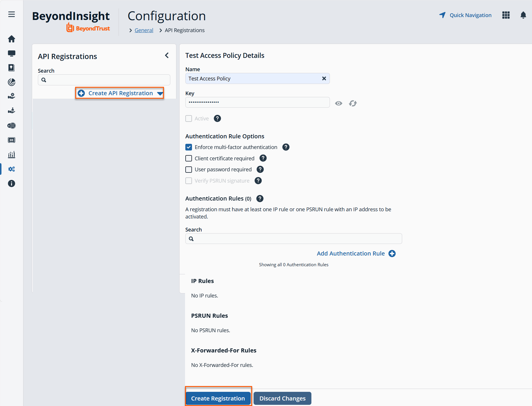Viewport: 532px width, 406px height.
Task: Toggle the Active checkbox
Action: click(x=189, y=119)
